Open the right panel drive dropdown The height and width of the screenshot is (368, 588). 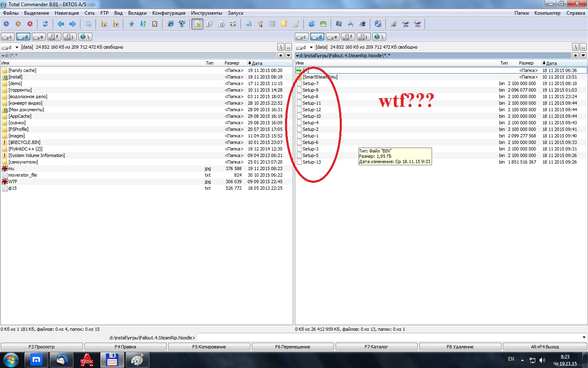(x=311, y=47)
